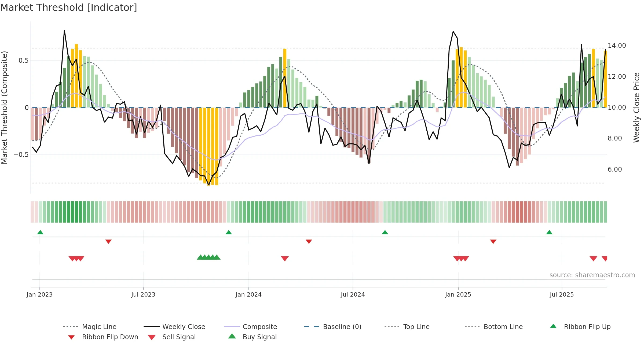Click the green Buy Signal legend triangle
Viewport: 644px width, 362px height.
(x=232, y=336)
